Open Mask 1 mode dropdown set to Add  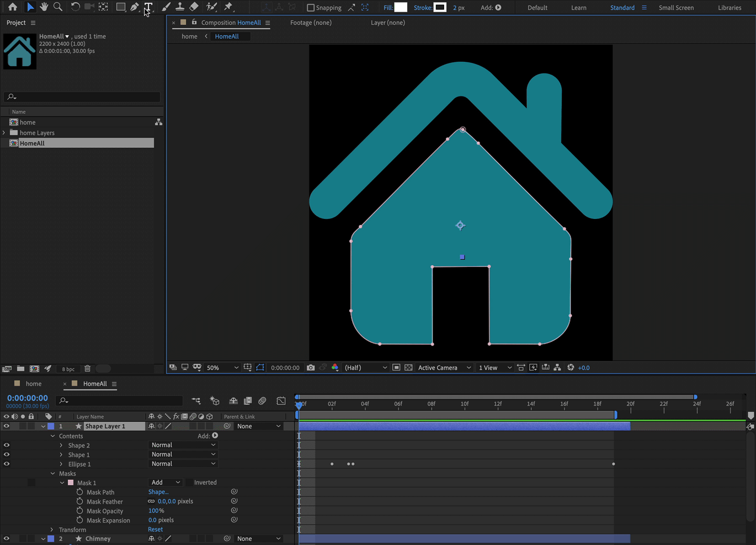click(x=166, y=483)
